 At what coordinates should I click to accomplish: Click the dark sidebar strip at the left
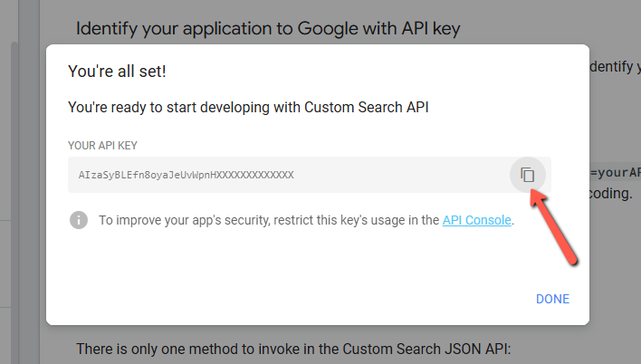click(29, 182)
